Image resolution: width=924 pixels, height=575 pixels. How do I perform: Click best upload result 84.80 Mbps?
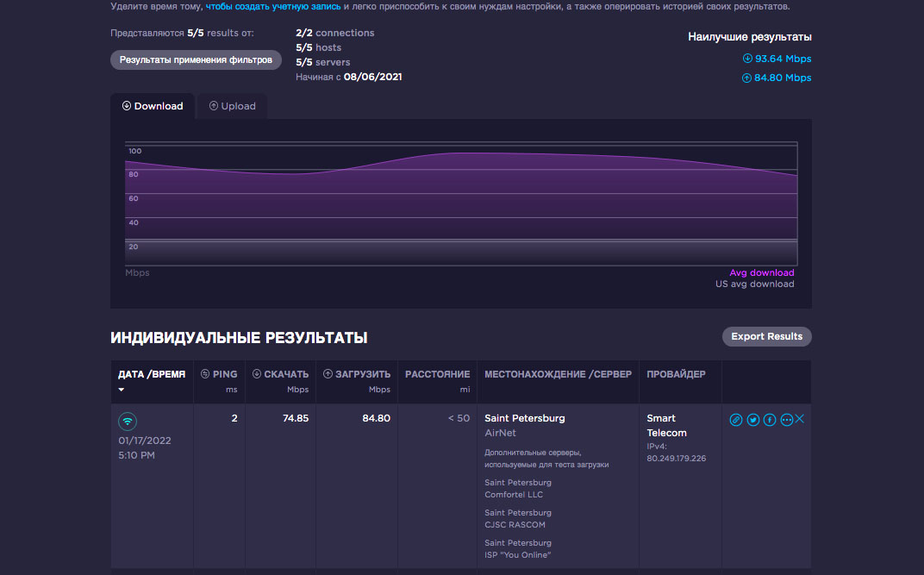pyautogui.click(x=777, y=78)
